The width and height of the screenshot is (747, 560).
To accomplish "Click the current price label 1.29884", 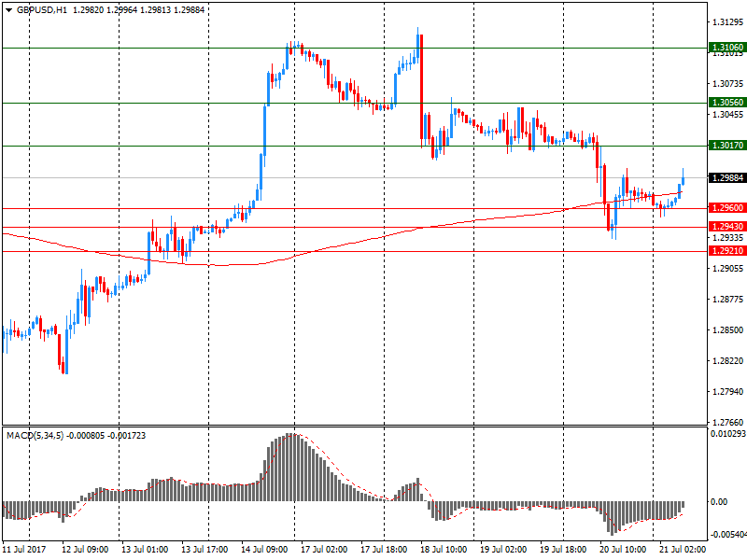I will [x=727, y=177].
